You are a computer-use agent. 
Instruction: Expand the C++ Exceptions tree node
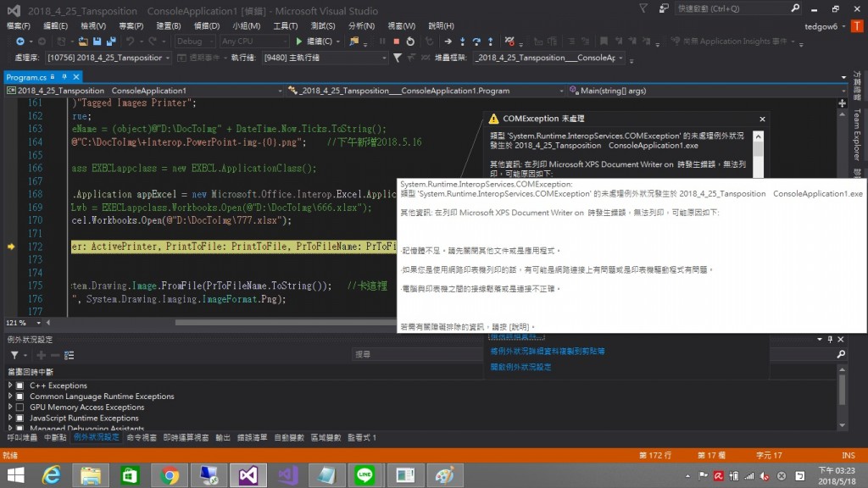tap(10, 385)
